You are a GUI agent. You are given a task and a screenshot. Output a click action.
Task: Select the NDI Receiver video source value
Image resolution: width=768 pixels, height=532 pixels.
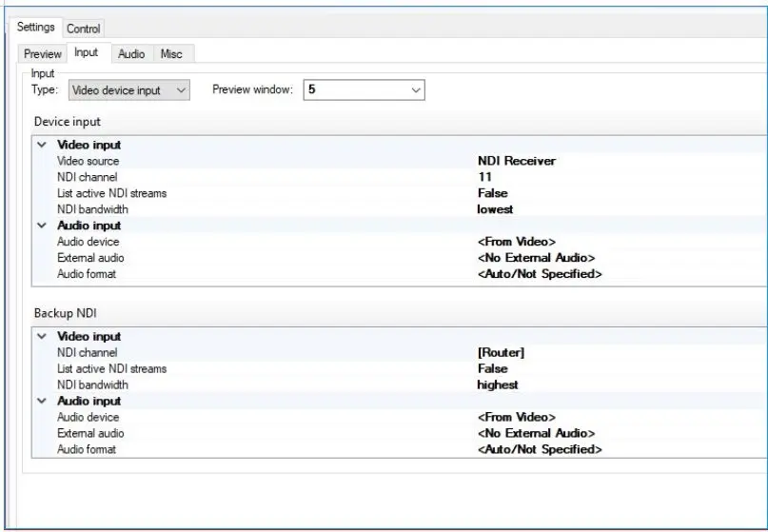tap(517, 162)
